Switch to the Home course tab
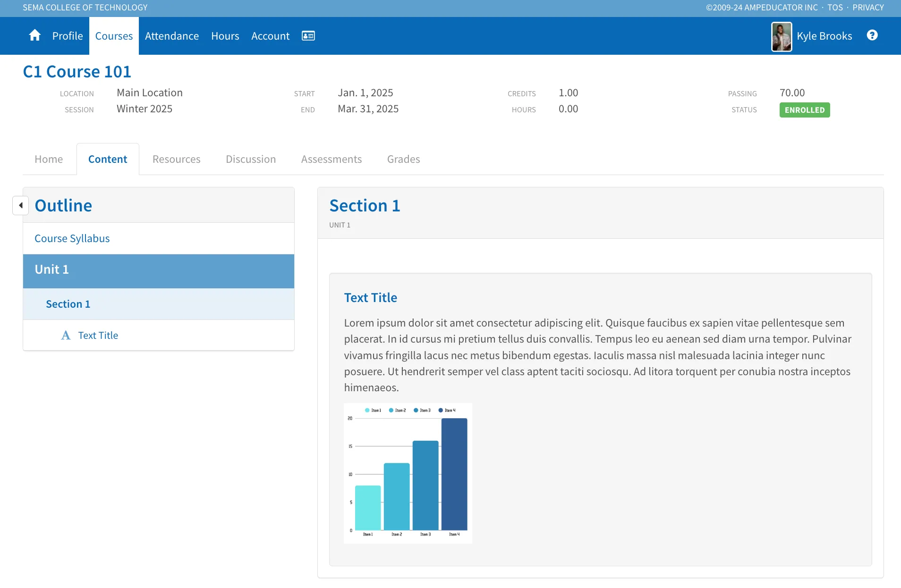The height and width of the screenshot is (588, 901). coord(49,159)
